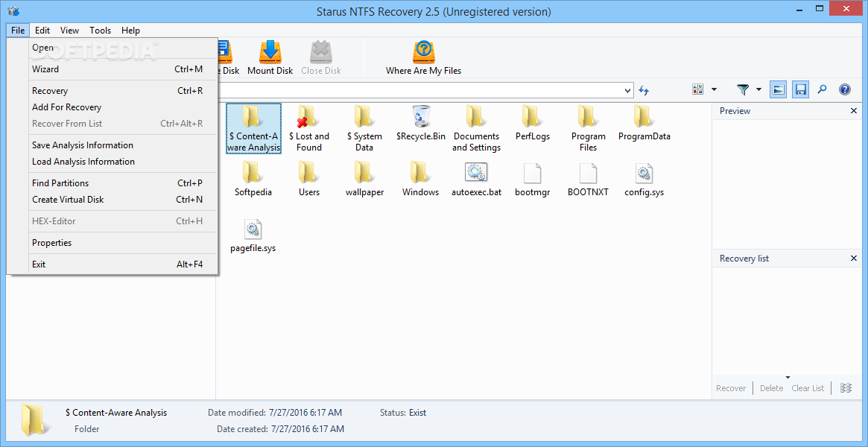Close the Recovery list panel
The image size is (868, 447).
click(854, 259)
